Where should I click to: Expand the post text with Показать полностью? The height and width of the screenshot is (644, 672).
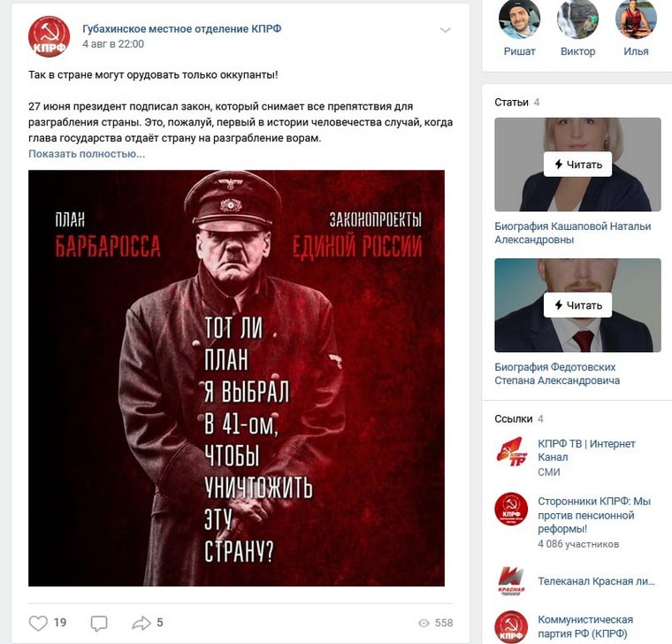[x=87, y=154]
